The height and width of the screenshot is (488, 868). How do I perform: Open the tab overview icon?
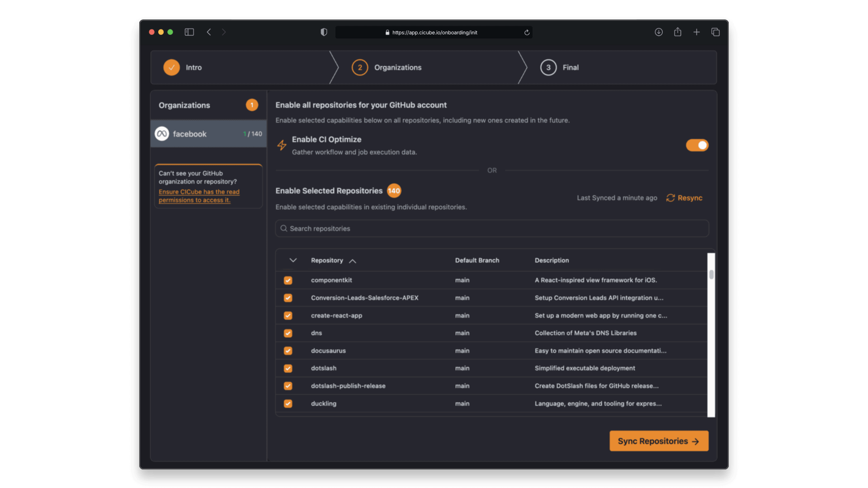coord(715,32)
